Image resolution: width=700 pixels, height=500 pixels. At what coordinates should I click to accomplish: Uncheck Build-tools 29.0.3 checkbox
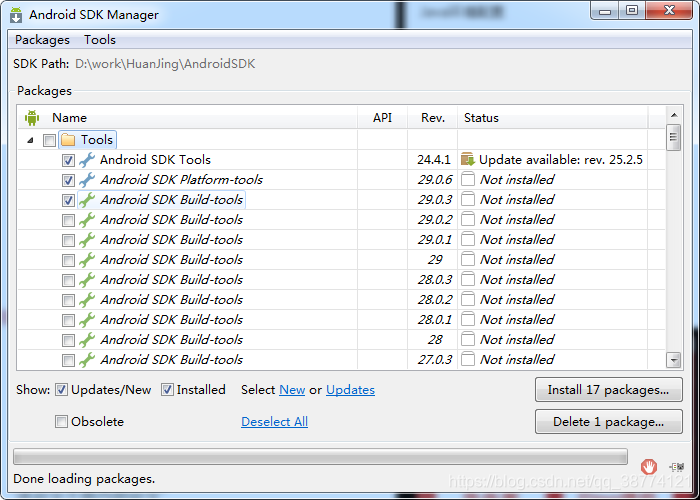click(x=68, y=200)
